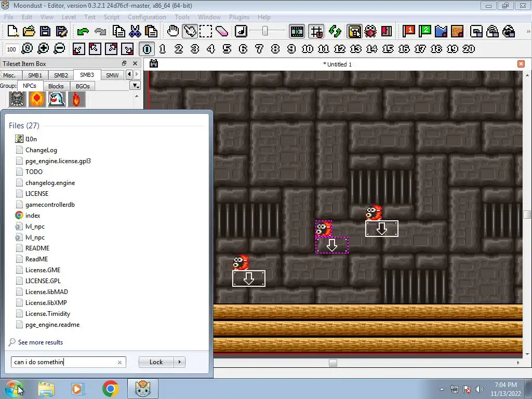Undo the last action
The width and height of the screenshot is (532, 399).
pyautogui.click(x=83, y=31)
